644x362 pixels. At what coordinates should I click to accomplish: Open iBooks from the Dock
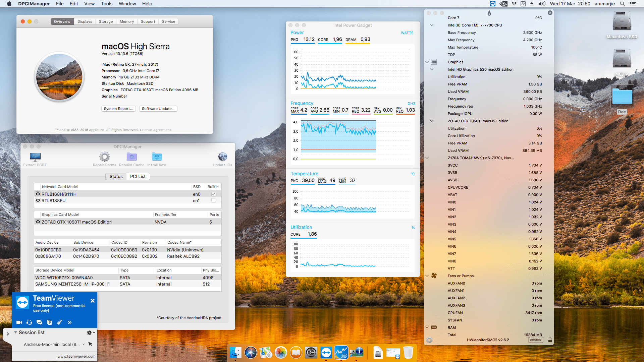(296, 353)
